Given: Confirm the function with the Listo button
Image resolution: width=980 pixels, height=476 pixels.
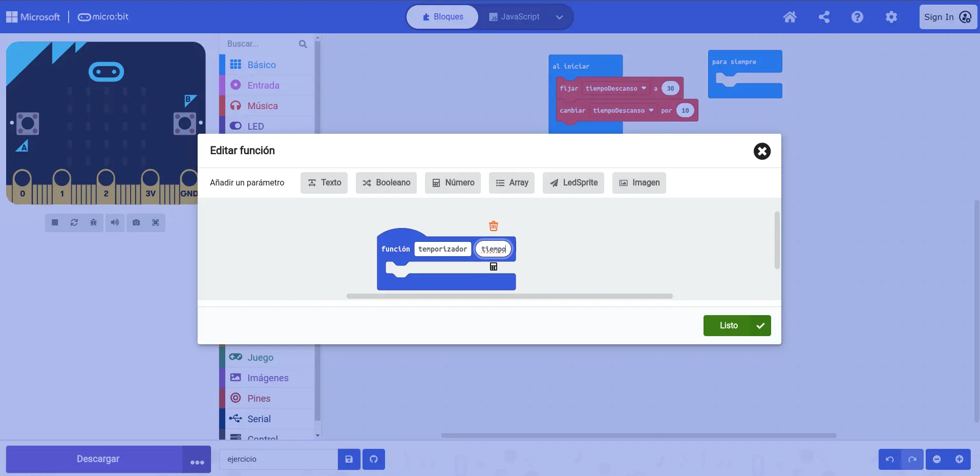Looking at the screenshot, I should pyautogui.click(x=736, y=325).
